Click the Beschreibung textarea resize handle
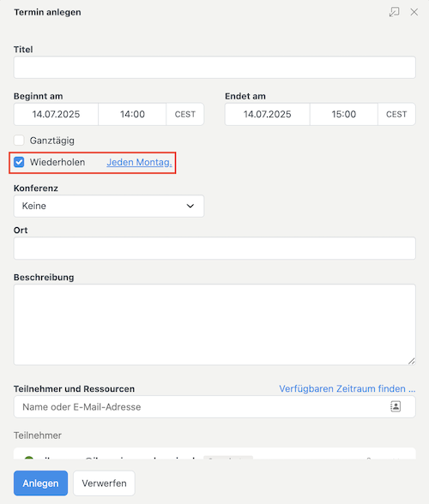The height and width of the screenshot is (504, 429). (412, 362)
